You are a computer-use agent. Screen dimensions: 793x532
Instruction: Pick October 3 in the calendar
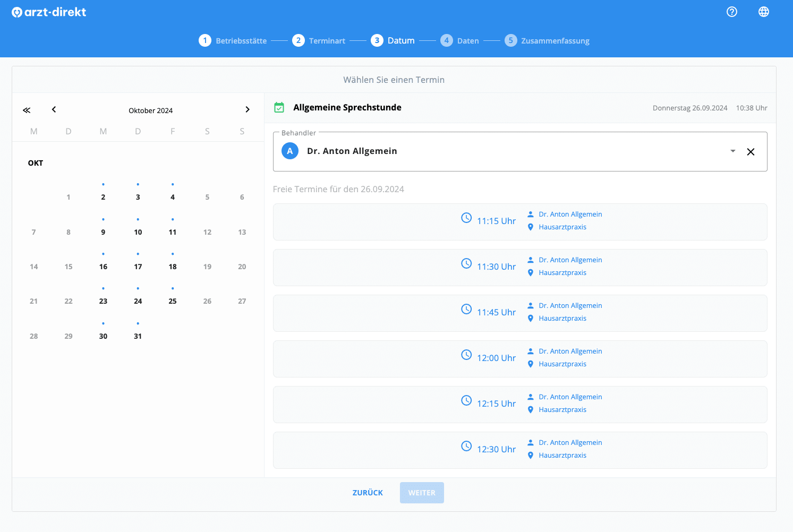point(138,197)
